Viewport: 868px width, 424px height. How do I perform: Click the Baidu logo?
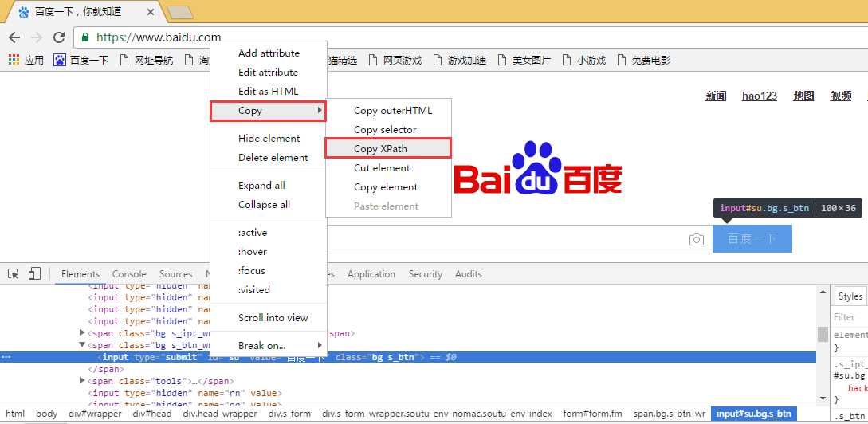pos(538,168)
